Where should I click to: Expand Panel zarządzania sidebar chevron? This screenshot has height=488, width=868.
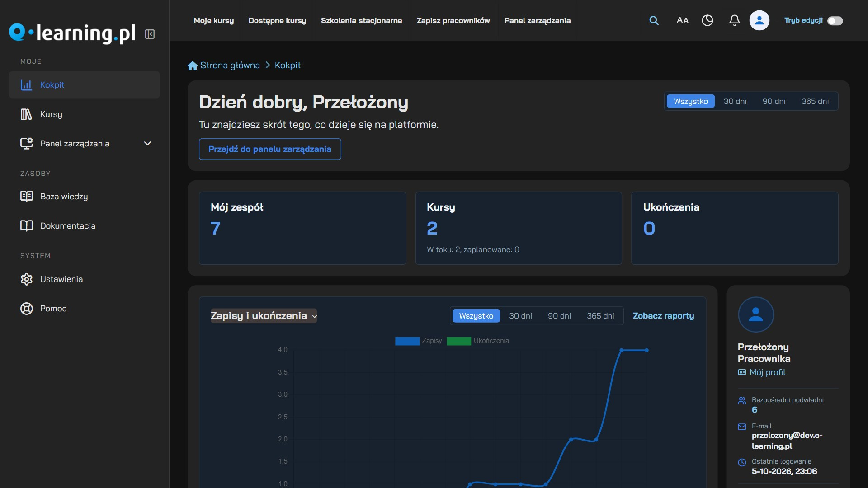[x=147, y=144]
